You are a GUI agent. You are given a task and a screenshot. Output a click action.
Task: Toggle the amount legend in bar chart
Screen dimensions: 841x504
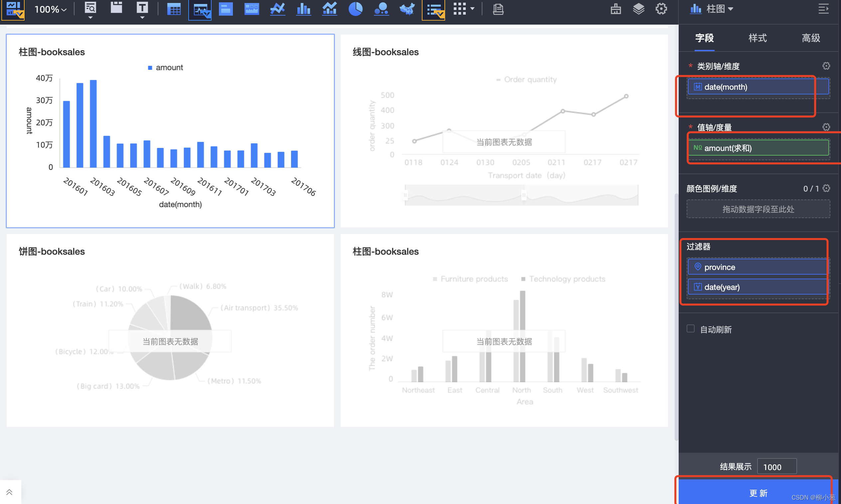coord(165,67)
